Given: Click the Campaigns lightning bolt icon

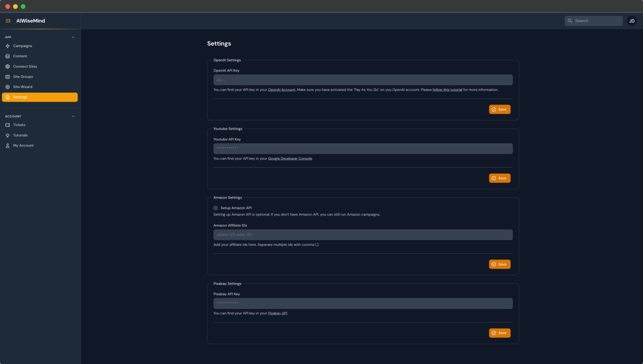Looking at the screenshot, I should tap(8, 46).
